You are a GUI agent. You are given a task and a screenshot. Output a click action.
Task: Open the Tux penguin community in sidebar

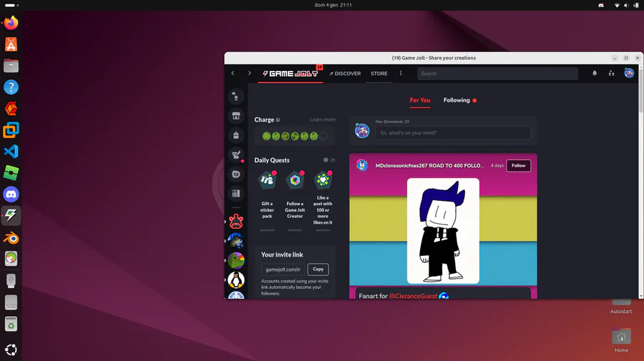point(236,280)
